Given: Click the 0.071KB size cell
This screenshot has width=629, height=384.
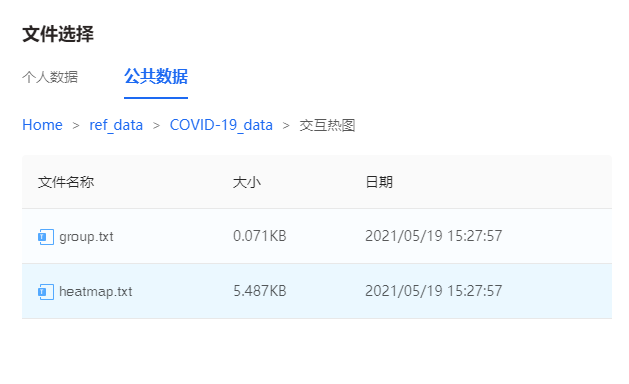Looking at the screenshot, I should pyautogui.click(x=260, y=236).
